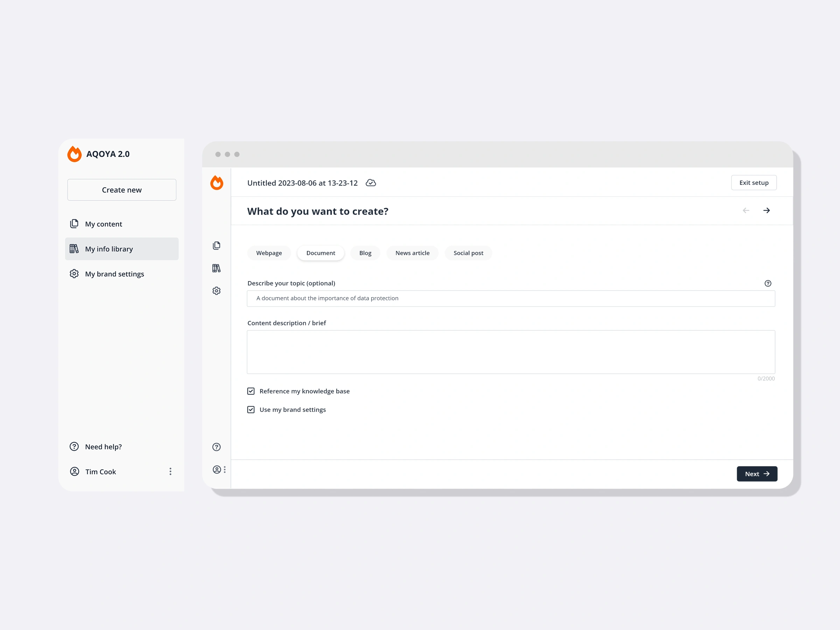Click the user avatar icon in the collapsed sidebar

(x=217, y=469)
